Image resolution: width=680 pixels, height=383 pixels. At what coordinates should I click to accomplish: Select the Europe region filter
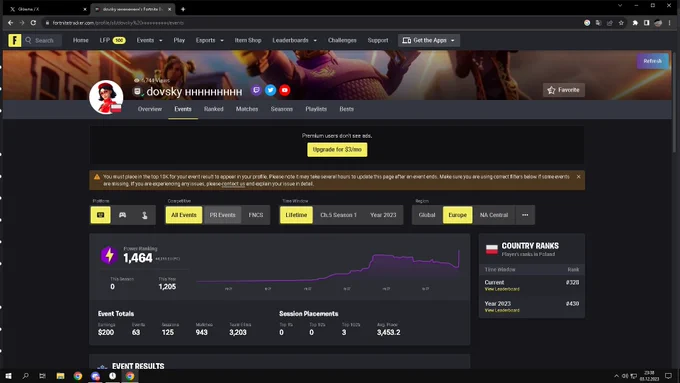pyautogui.click(x=458, y=215)
